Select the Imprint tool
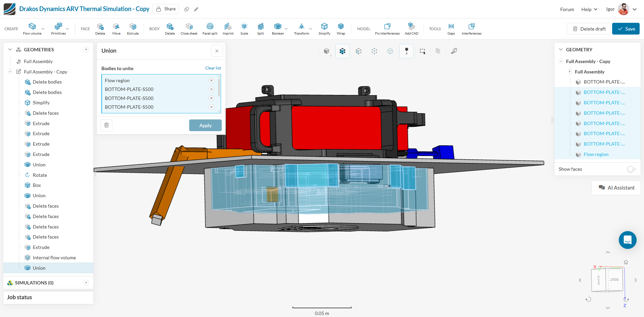This screenshot has height=317, width=644. (228, 29)
